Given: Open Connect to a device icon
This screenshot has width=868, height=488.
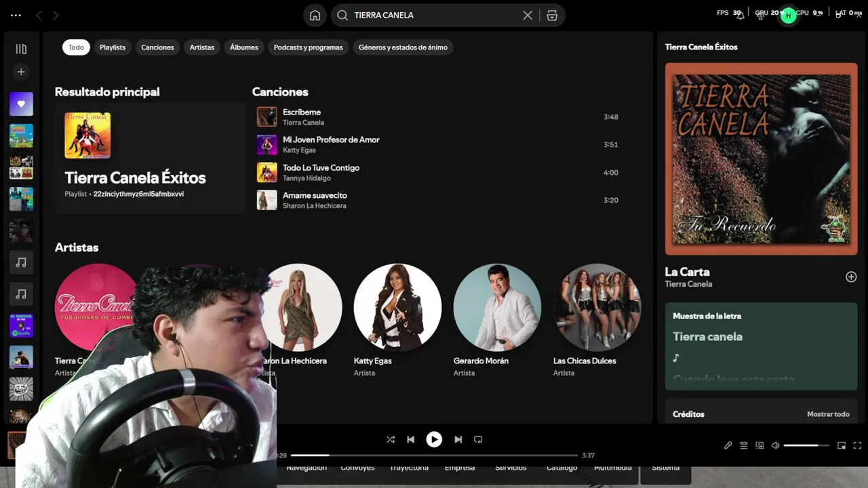Looking at the screenshot, I should 759,445.
